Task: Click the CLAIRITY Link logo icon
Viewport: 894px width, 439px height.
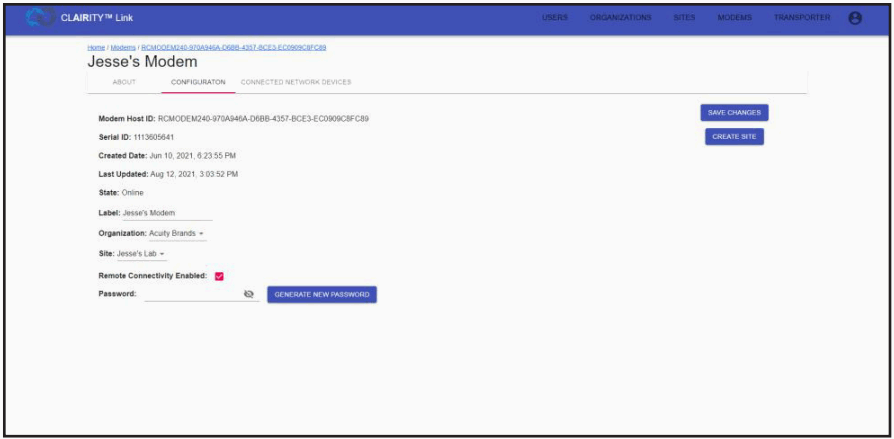Action: click(x=40, y=18)
